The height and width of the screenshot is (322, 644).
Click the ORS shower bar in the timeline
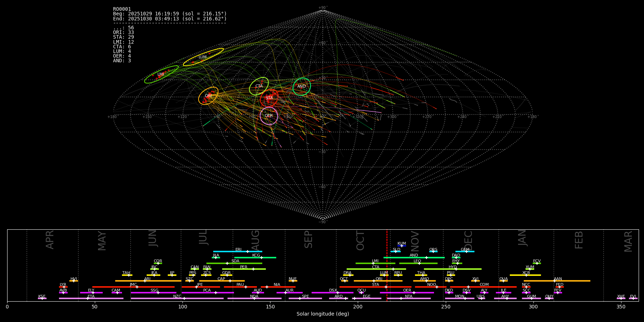click(433, 252)
